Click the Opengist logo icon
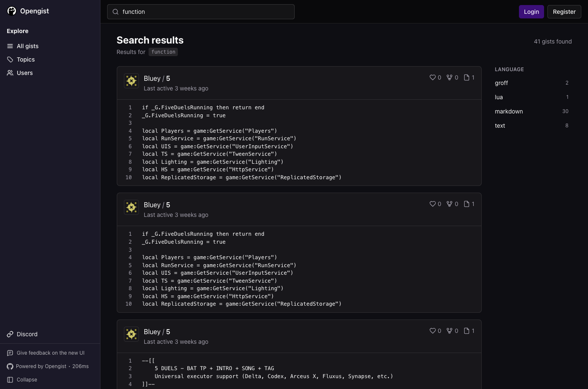Viewport: 588px width, 389px height. [x=12, y=11]
